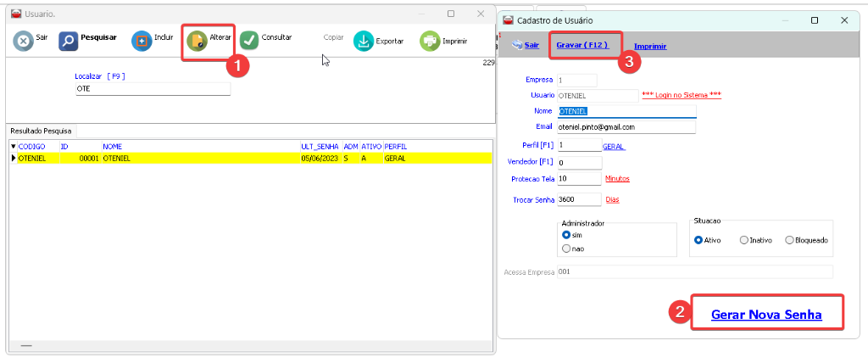868x363 pixels.
Task: Click the Sair exit icon in Usuario toolbar
Action: click(24, 40)
